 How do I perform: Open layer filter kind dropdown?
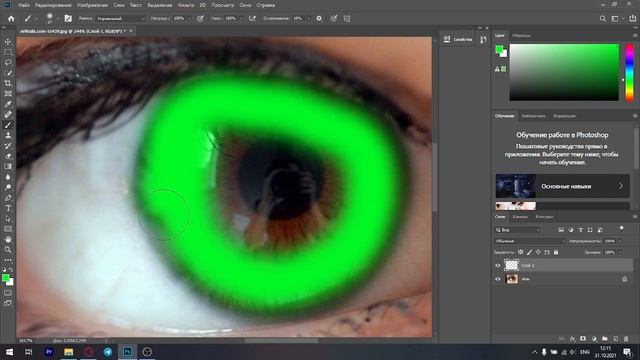pos(519,230)
